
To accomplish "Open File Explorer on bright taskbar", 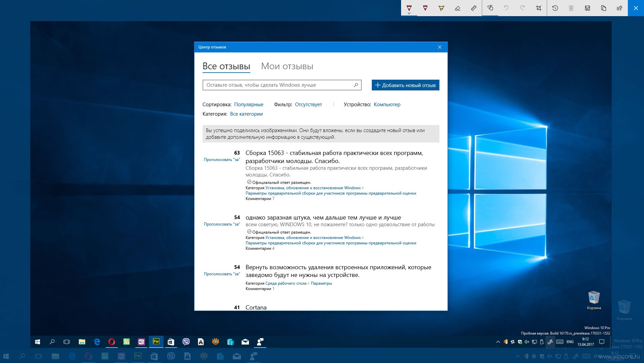I will pos(82,342).
